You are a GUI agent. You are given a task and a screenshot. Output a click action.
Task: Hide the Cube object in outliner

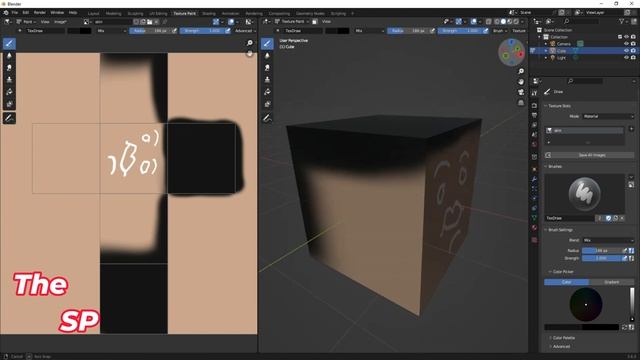pyautogui.click(x=626, y=51)
